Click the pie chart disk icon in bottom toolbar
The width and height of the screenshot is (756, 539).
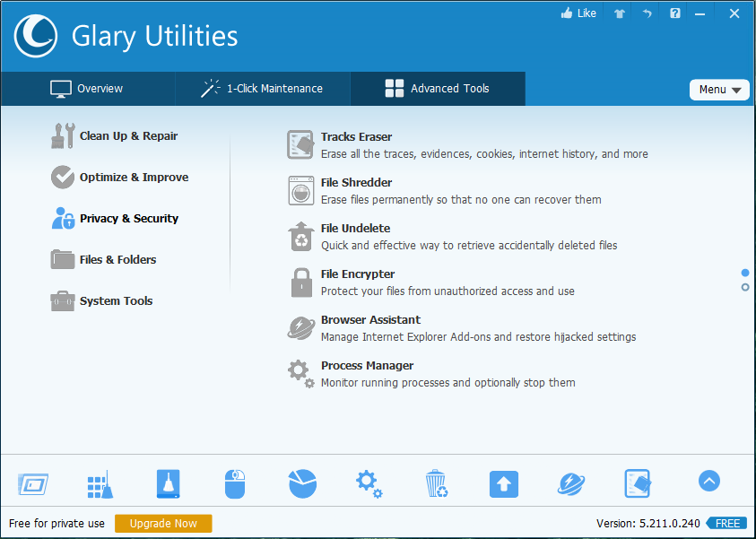(x=302, y=483)
